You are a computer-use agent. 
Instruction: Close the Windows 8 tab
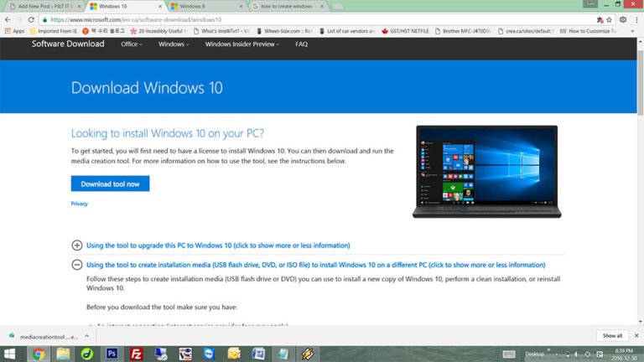(x=241, y=7)
